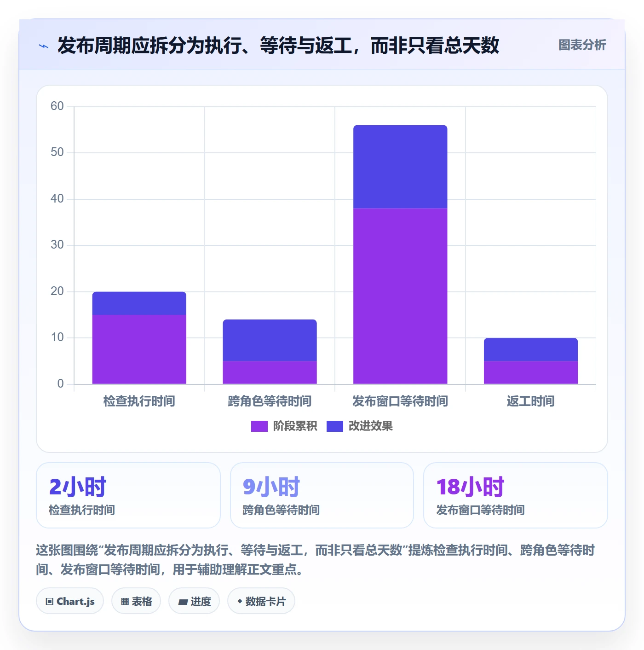
Task: Click the 改进效果 legend label text
Action: [x=371, y=426]
